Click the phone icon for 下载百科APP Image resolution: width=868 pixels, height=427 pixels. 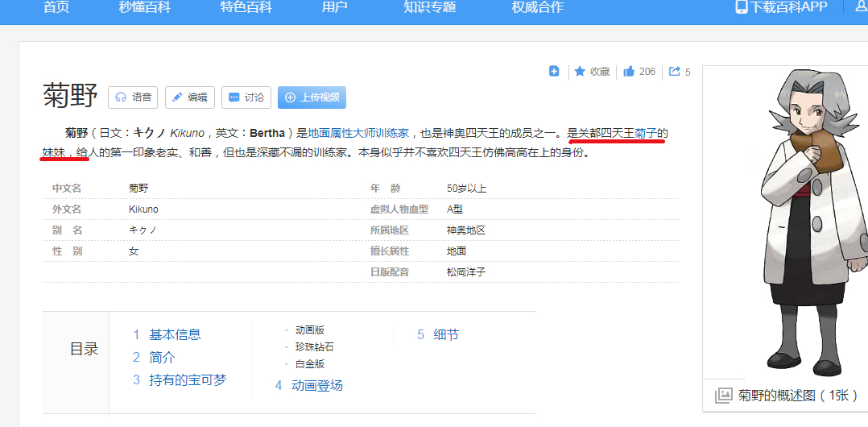click(x=742, y=6)
